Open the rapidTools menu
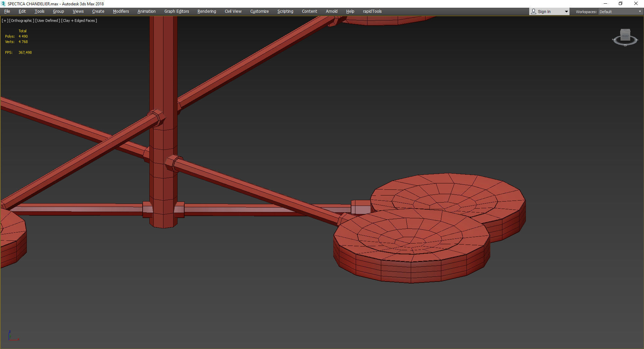Screen dimensions: 644x349 (x=372, y=11)
